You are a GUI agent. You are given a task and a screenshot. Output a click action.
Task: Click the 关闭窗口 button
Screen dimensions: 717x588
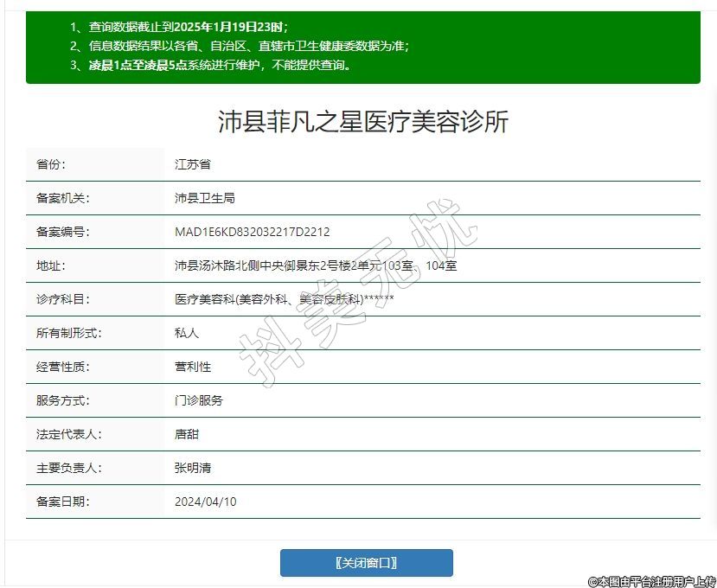click(366, 563)
